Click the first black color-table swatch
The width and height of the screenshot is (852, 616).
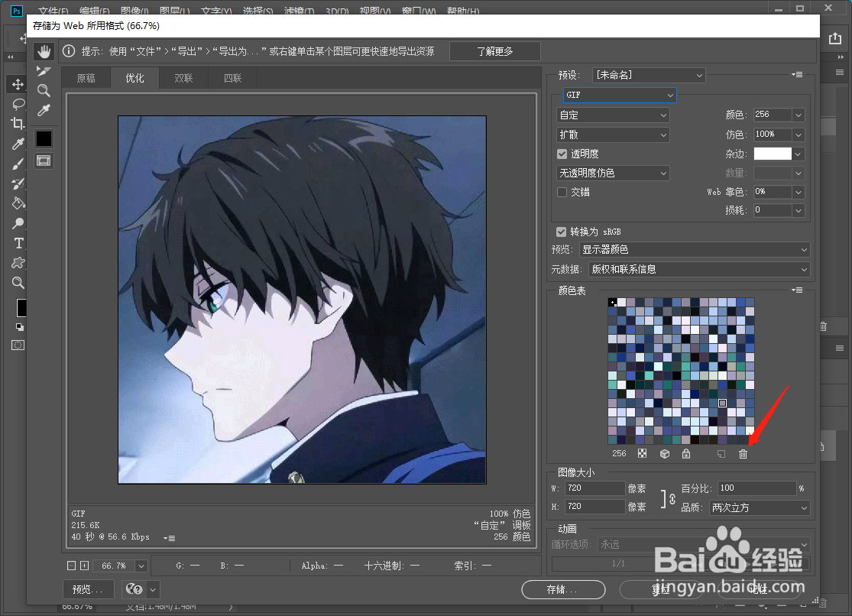pos(612,303)
